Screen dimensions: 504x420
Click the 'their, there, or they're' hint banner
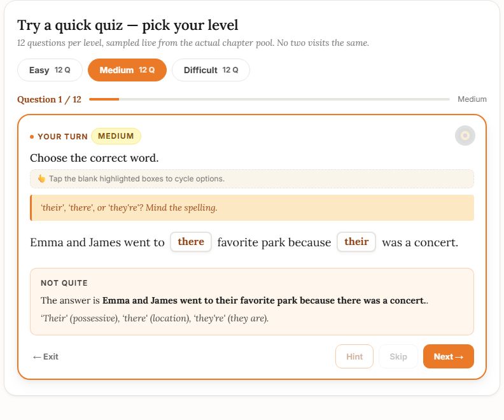pyautogui.click(x=252, y=207)
